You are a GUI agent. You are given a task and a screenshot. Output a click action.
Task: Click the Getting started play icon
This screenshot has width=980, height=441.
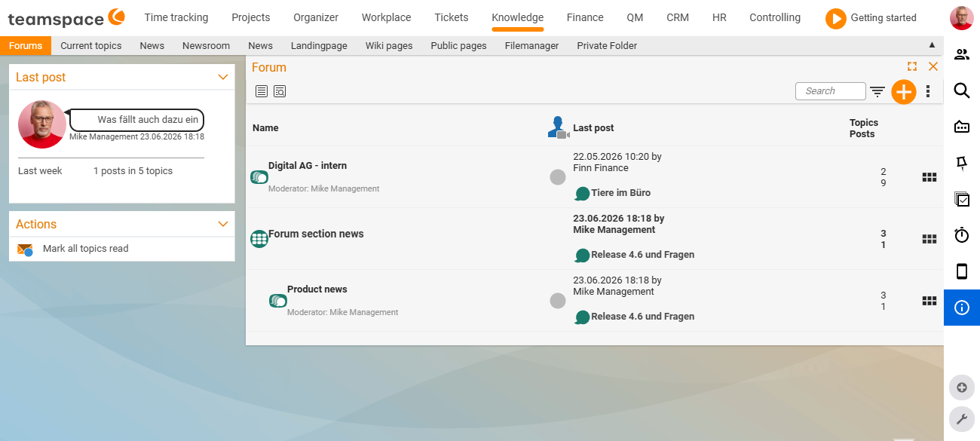835,18
